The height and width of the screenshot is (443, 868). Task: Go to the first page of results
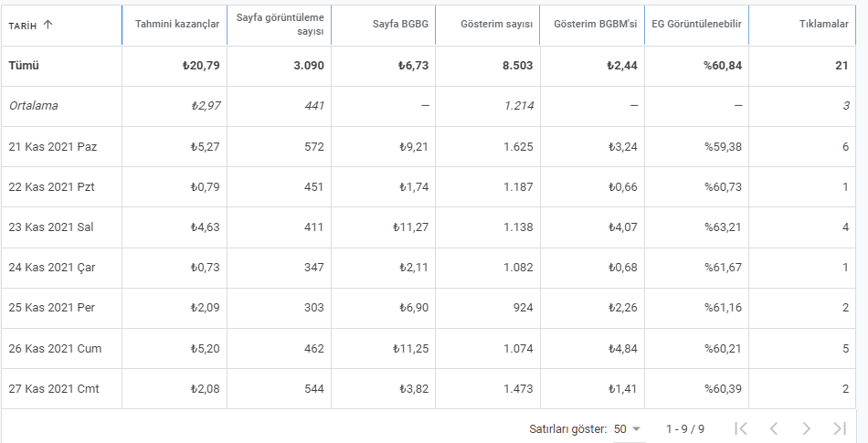(741, 428)
